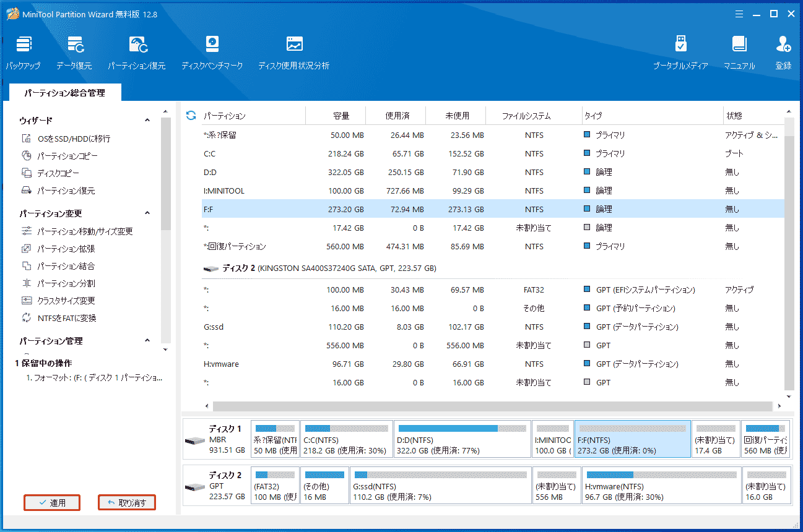Screen dimensions: 803x532
Task: Select the pending フォーマット operation entry
Action: 94,378
